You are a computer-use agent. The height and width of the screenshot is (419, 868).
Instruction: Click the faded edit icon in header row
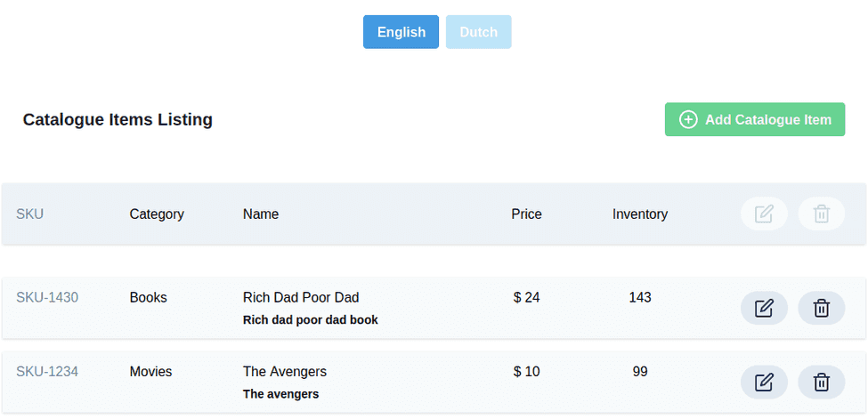[x=764, y=214]
